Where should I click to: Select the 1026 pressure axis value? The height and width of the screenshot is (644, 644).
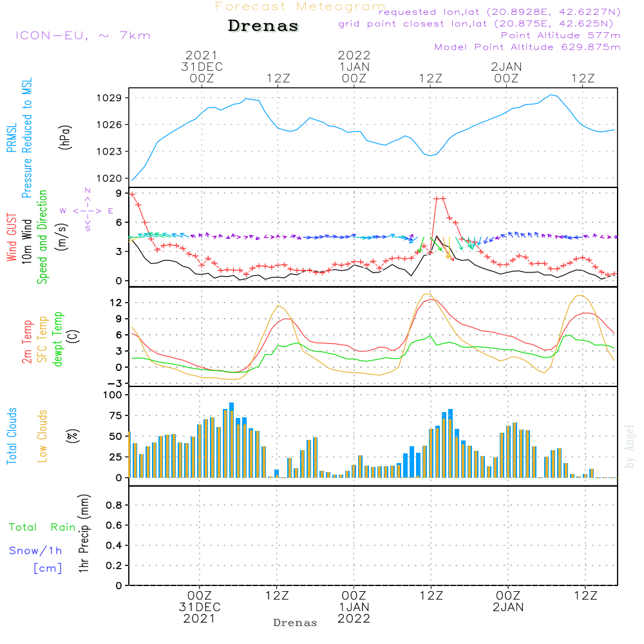pos(109,125)
